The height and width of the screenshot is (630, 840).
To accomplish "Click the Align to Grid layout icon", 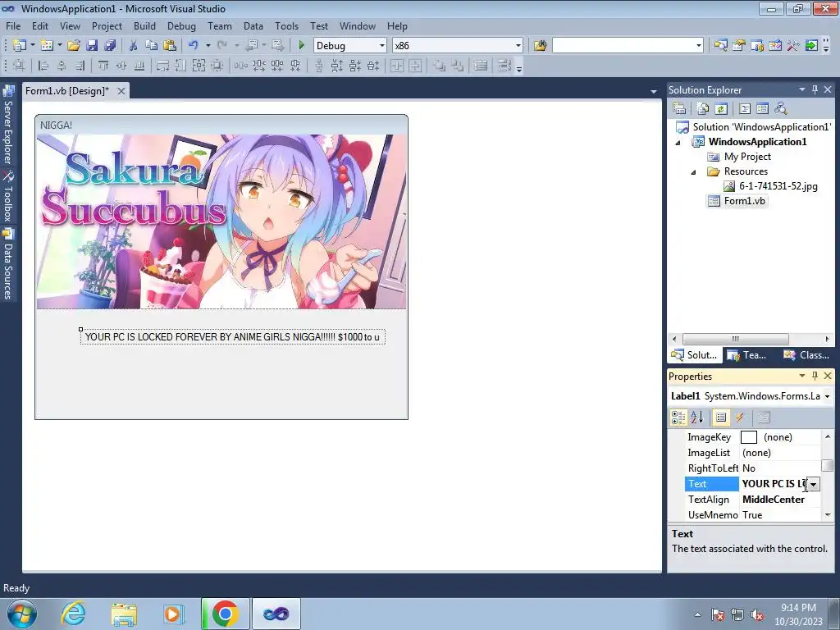I will click(x=19, y=66).
